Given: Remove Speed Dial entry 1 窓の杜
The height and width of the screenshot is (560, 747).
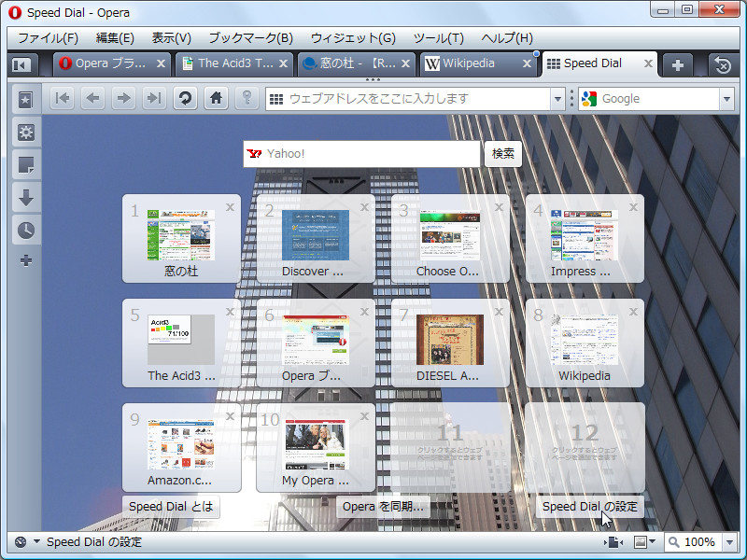Looking at the screenshot, I should [x=230, y=207].
